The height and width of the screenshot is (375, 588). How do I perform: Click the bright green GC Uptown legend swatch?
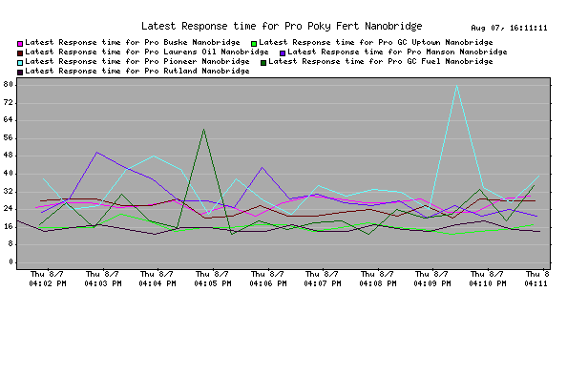pyautogui.click(x=254, y=44)
